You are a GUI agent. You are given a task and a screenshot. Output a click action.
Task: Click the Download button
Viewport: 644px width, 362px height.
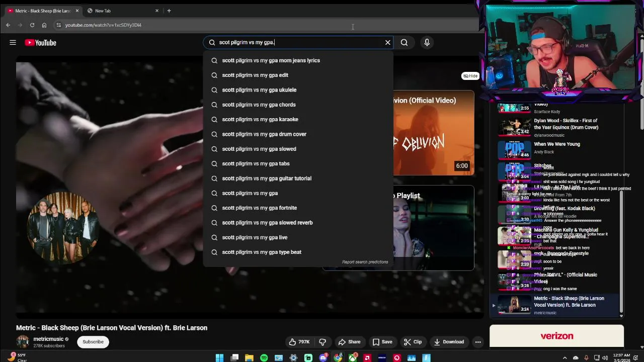click(449, 342)
